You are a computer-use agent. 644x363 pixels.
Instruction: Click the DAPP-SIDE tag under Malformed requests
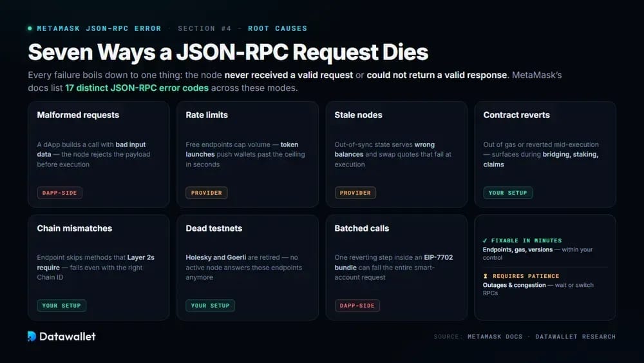[59, 193]
